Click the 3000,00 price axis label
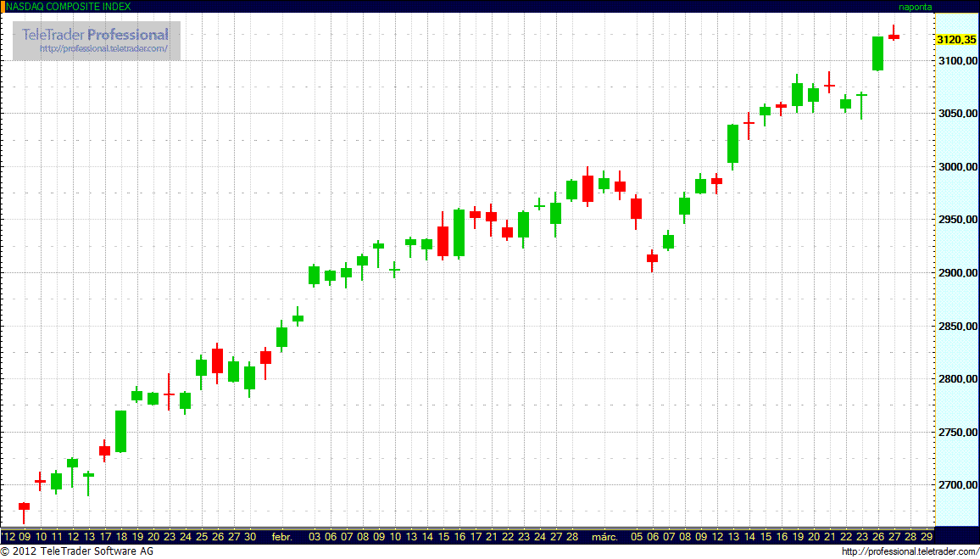The width and height of the screenshot is (980, 559). [956, 167]
